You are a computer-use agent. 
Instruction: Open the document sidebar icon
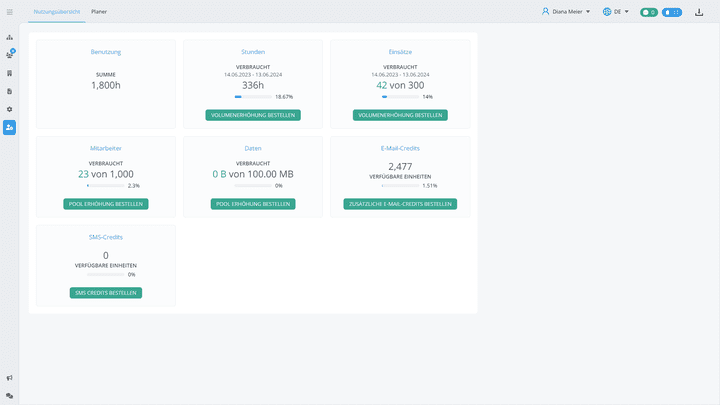click(10, 91)
